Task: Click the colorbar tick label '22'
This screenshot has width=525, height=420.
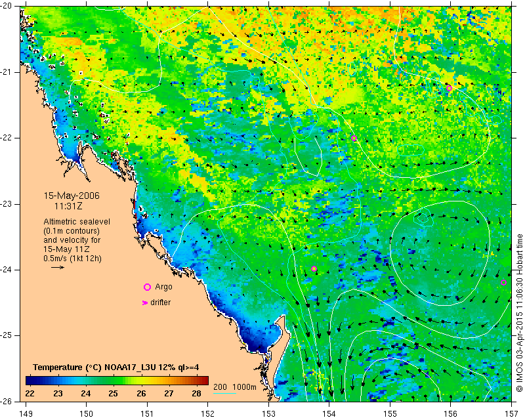Action: click(x=30, y=394)
